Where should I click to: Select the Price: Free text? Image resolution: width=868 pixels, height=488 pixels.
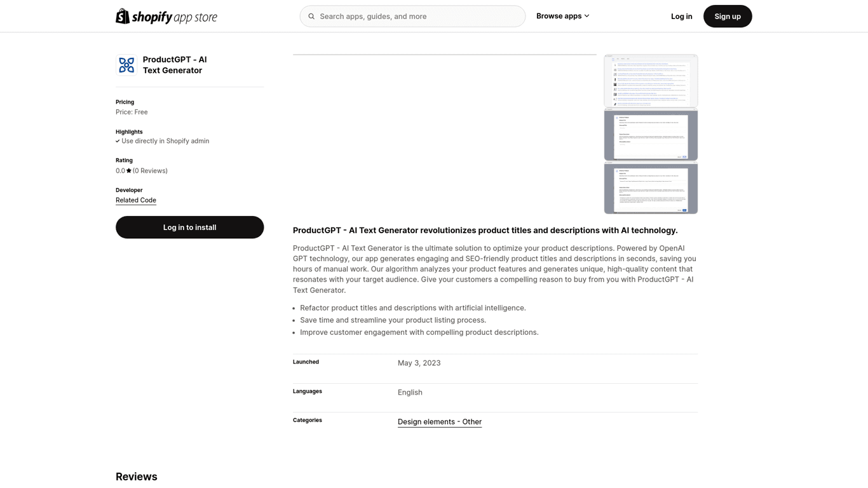coord(132,112)
